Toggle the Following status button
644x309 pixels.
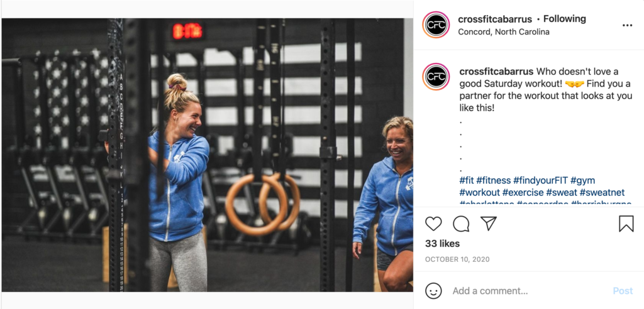tap(564, 19)
